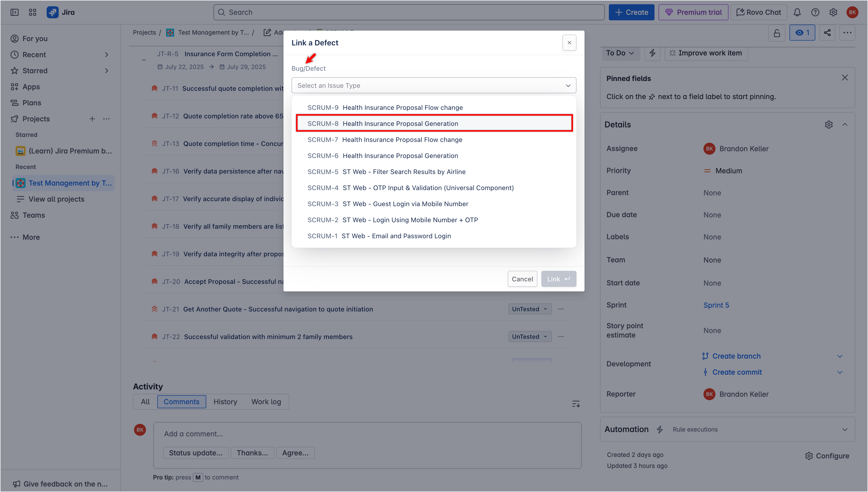Switch to the History tab
This screenshot has width=868, height=492.
tap(225, 401)
